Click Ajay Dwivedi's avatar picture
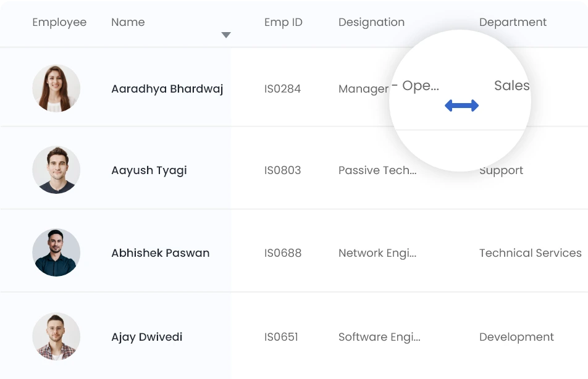Screen dimensions: 588x379 [x=56, y=336]
